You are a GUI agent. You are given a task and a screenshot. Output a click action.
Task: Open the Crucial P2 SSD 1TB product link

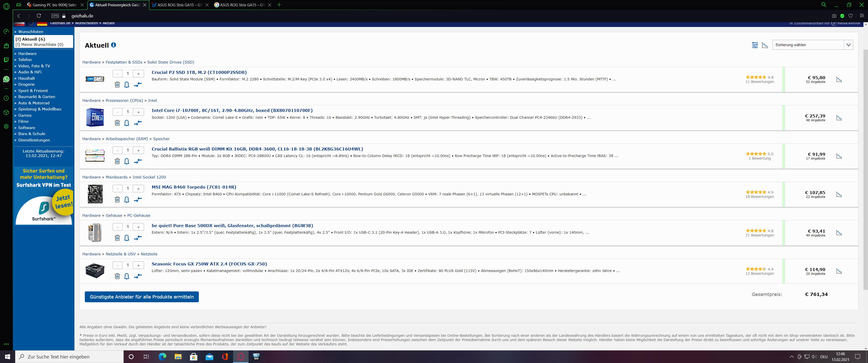[x=199, y=72]
